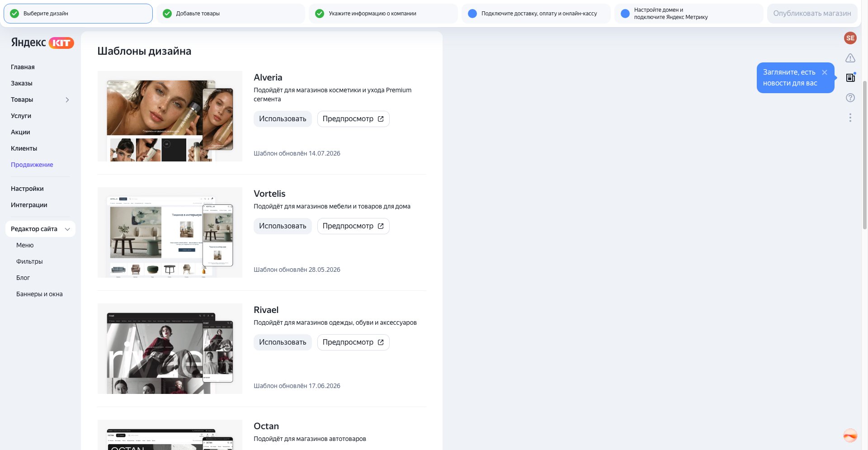Image resolution: width=868 pixels, height=450 pixels.
Task: Open the news panel icon
Action: pyautogui.click(x=850, y=78)
